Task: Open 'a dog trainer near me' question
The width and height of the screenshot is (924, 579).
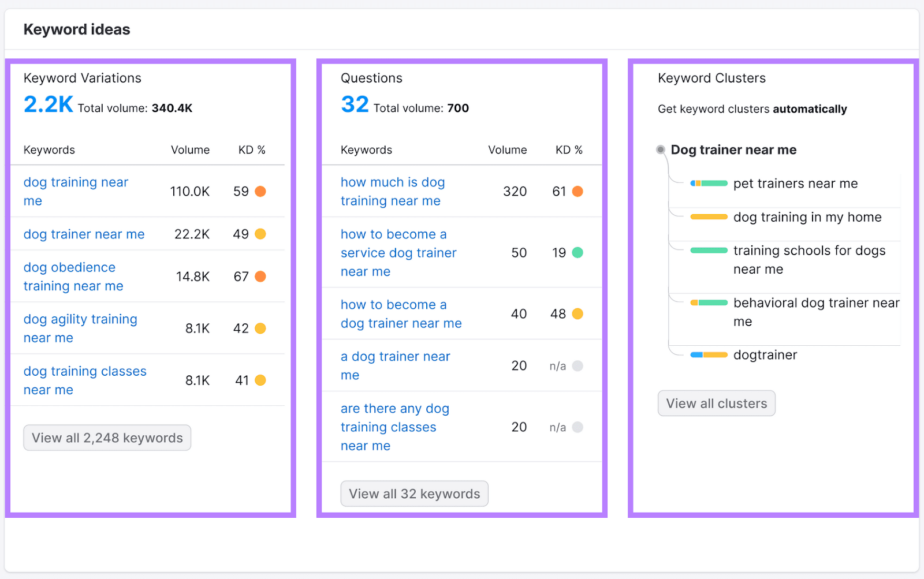Action: click(396, 366)
